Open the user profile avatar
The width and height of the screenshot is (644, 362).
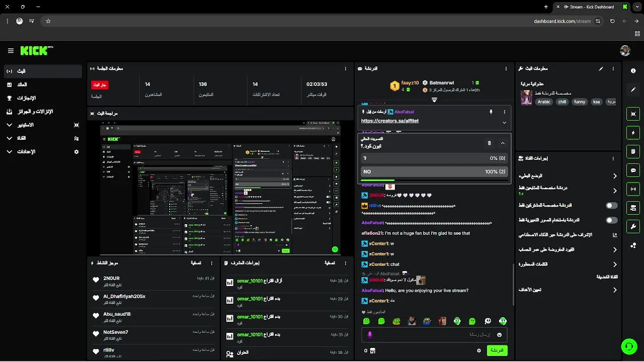click(625, 50)
